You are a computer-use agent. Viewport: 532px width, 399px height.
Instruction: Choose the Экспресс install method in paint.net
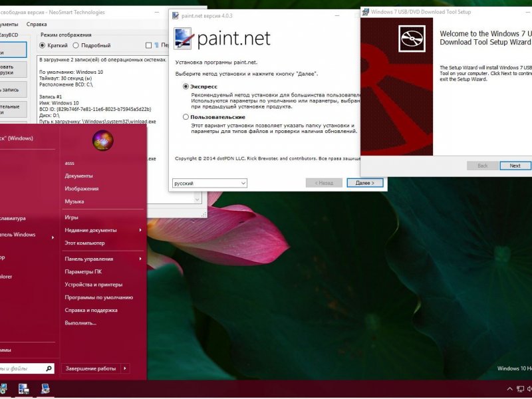pos(186,86)
